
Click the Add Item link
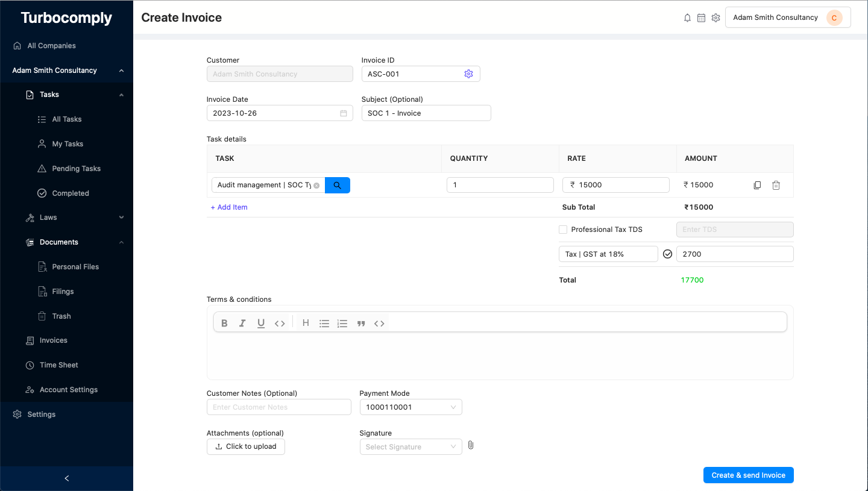point(229,207)
